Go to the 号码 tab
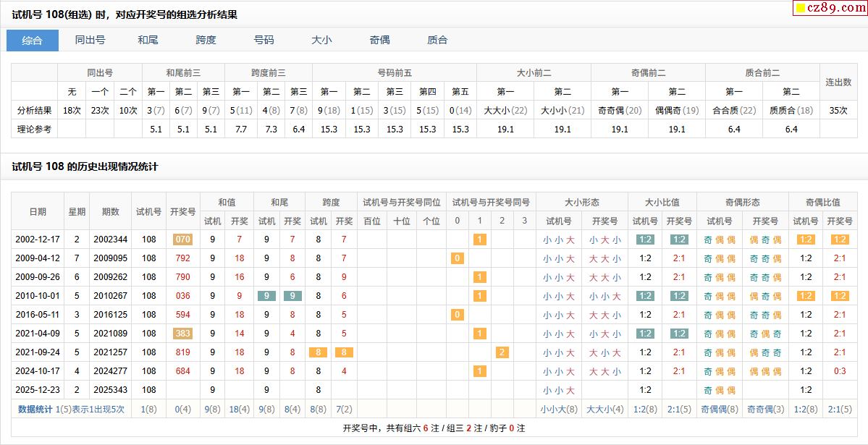This screenshot has height=445, width=868. 264,41
